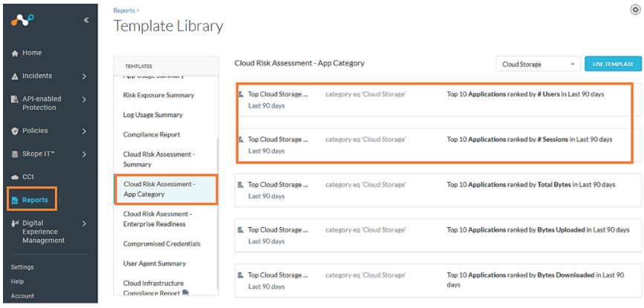644x308 pixels.
Task: Expand the API-enabled Protection chevron
Action: click(x=84, y=99)
